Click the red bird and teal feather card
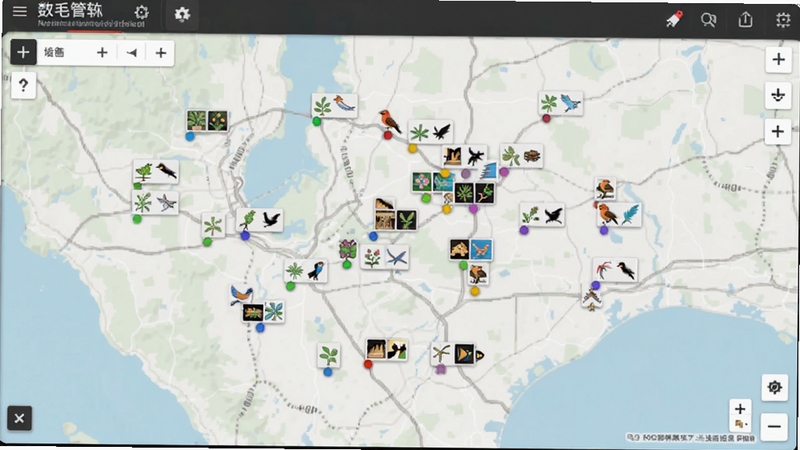The height and width of the screenshot is (450, 800). [619, 214]
